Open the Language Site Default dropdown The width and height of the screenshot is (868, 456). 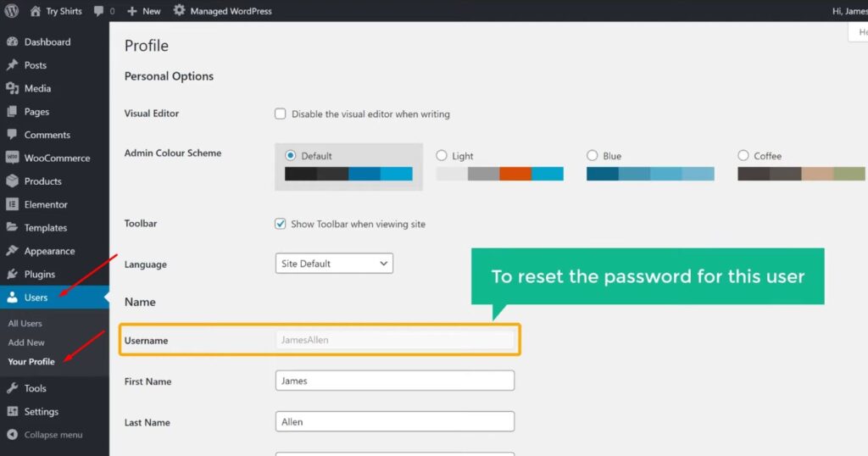point(334,264)
